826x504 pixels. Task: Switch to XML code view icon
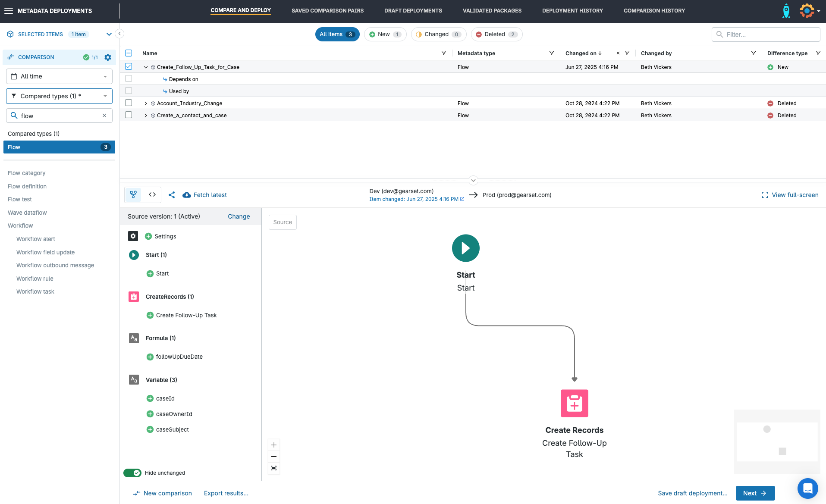point(152,195)
